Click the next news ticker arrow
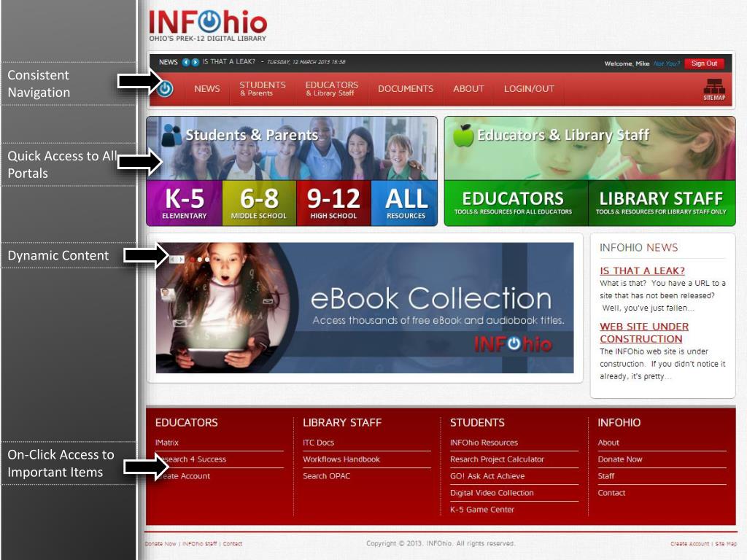Image resolution: width=747 pixels, height=560 pixels. click(x=195, y=62)
